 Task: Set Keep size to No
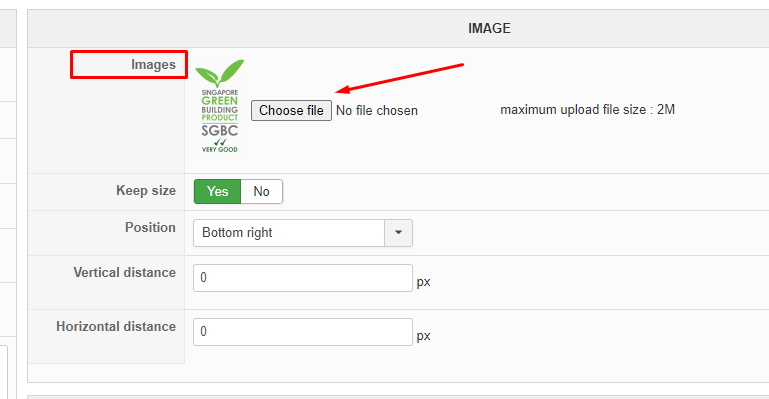pos(261,191)
